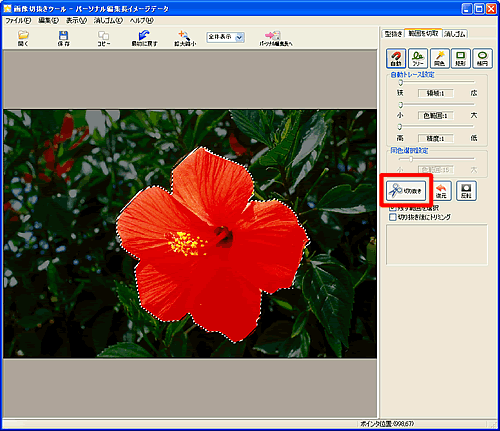
Task: Click the 切り抜き scissors cutout button
Action: pyautogui.click(x=406, y=191)
